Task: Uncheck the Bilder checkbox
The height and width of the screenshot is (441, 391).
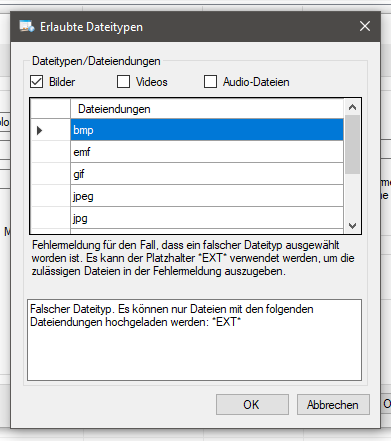Action: coord(36,82)
